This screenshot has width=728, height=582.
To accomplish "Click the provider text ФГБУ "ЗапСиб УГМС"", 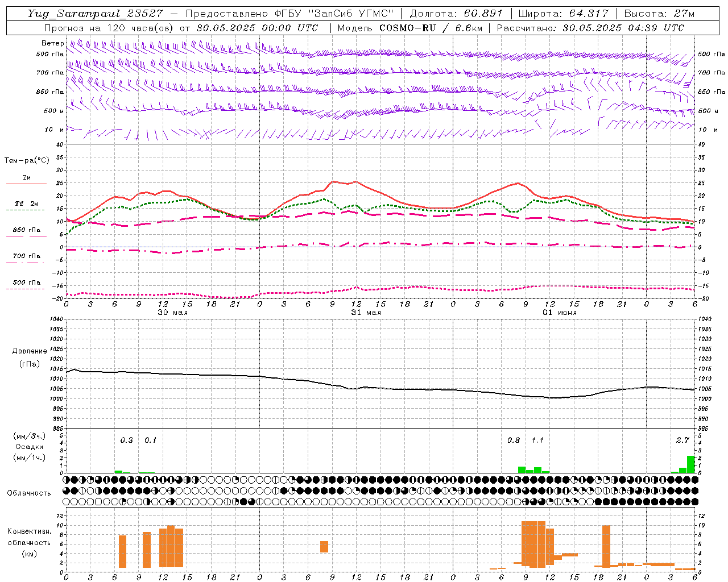I will [x=334, y=14].
